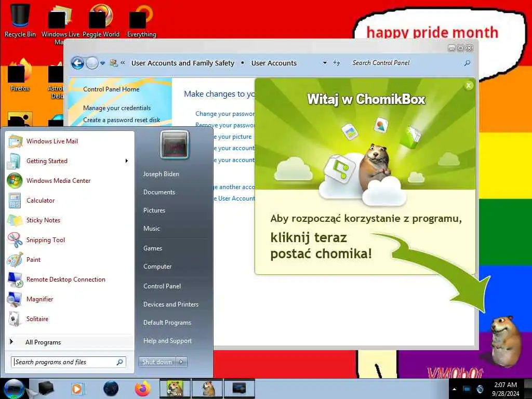Open Devices and Printers

pos(170,304)
